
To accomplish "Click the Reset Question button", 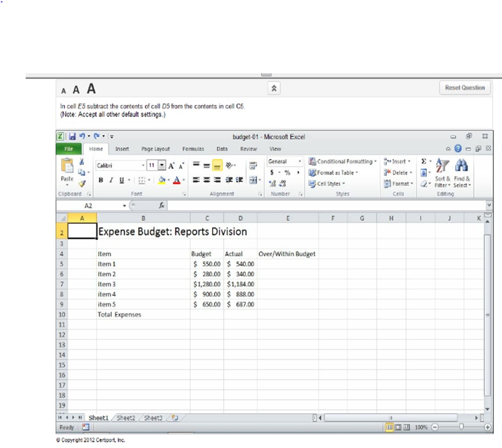I will pos(465,88).
